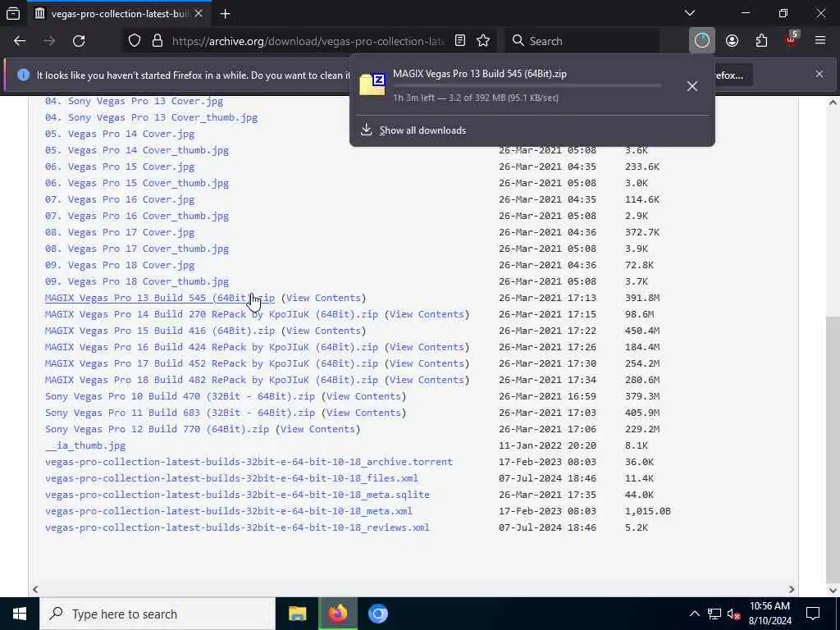Screen dimensions: 840x630
Task: Open File Explorer from the taskbar
Action: point(297,614)
